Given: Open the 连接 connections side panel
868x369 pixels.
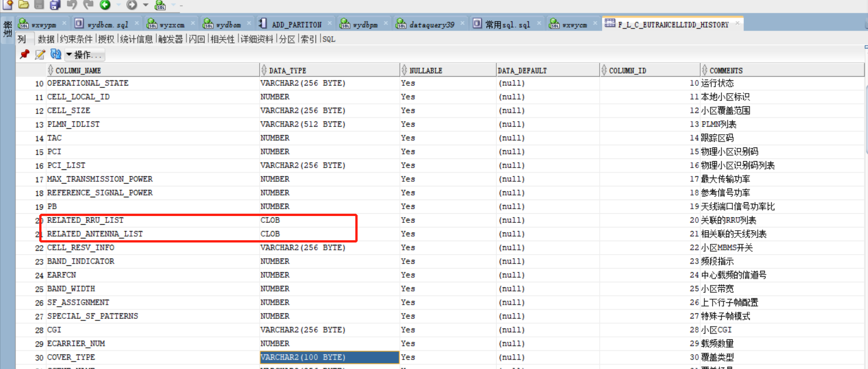Looking at the screenshot, I should (7, 30).
